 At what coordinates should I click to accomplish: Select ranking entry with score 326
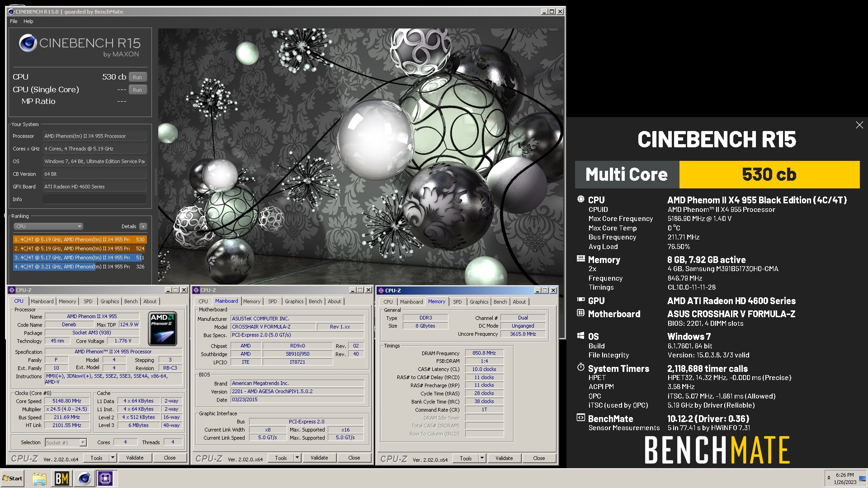coord(80,267)
